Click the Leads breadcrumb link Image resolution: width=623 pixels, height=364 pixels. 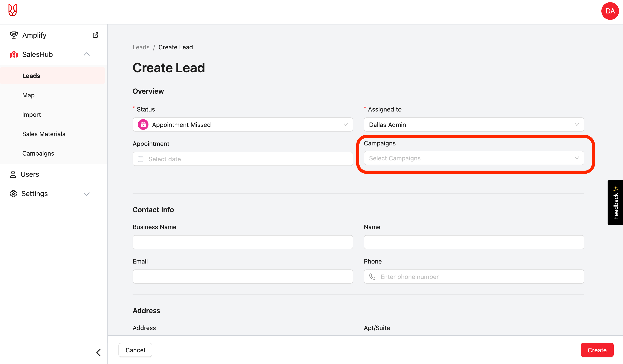(141, 47)
